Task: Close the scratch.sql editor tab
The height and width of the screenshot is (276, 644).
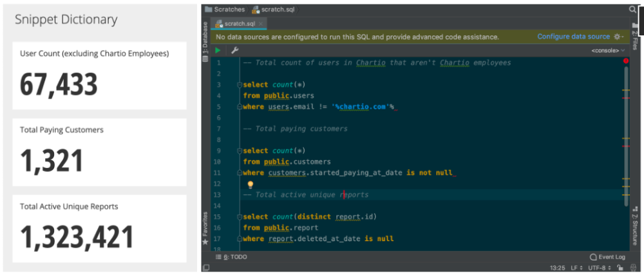Action: coord(260,24)
